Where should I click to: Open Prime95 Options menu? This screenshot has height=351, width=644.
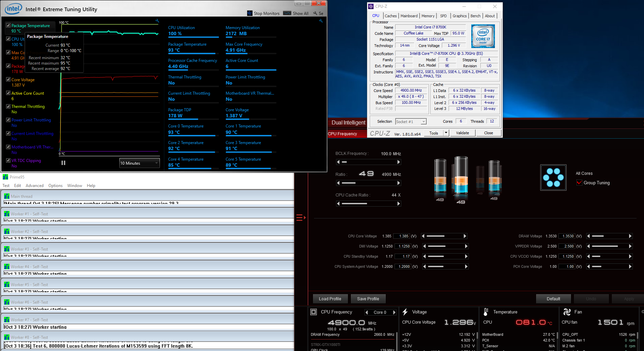(x=55, y=186)
